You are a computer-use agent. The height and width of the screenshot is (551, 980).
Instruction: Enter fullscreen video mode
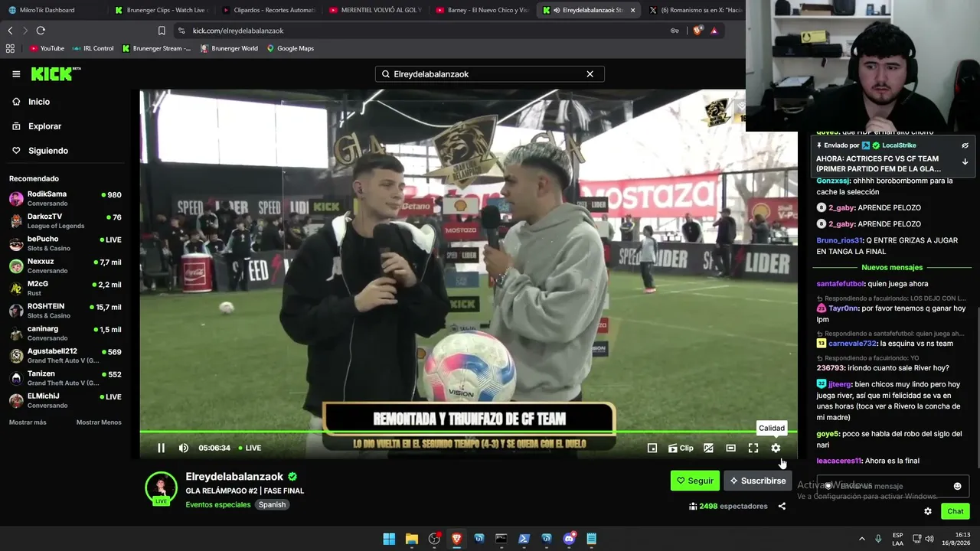[x=753, y=448]
